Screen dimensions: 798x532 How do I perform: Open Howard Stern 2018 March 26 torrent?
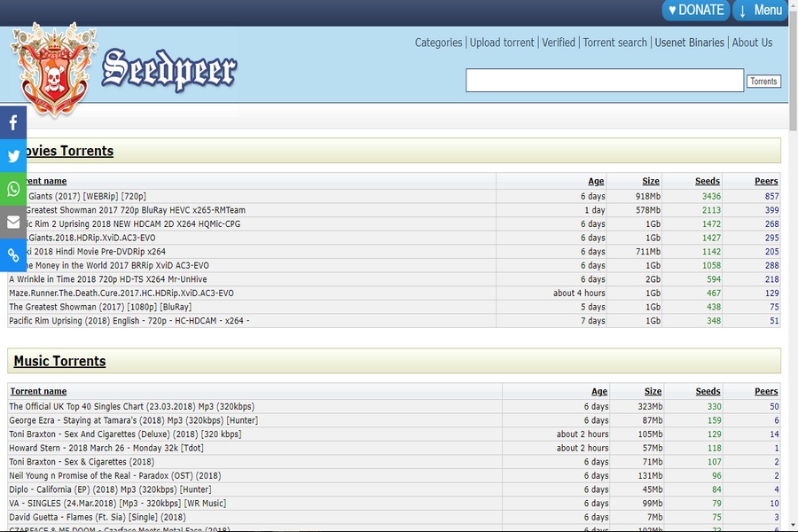(x=106, y=448)
